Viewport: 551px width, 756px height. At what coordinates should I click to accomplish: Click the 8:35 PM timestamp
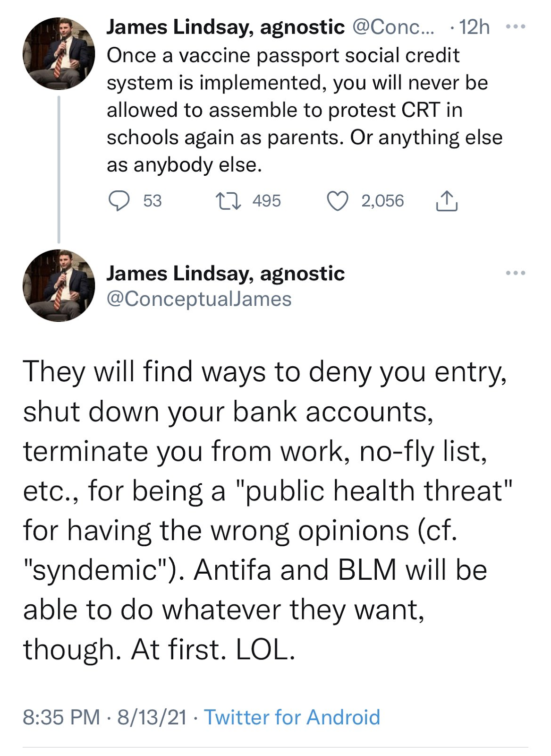61,717
